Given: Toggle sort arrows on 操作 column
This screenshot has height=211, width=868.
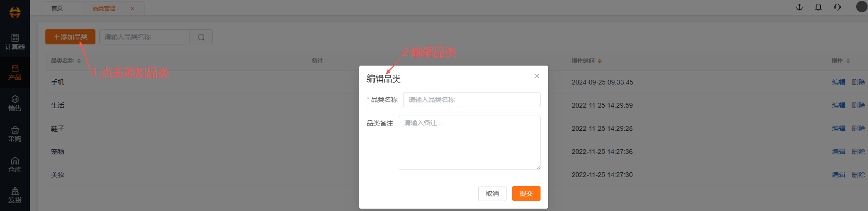Looking at the screenshot, I should 848,61.
